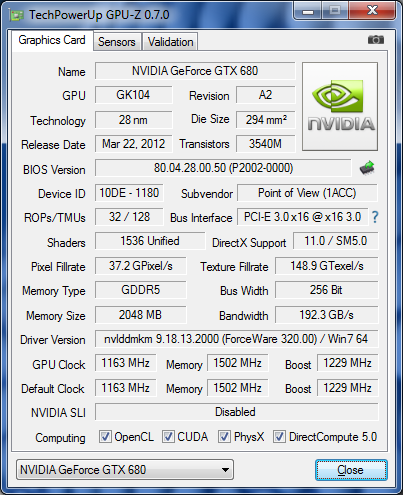Click the Bus Width field 256 Bit
This screenshot has width=403, height=495.
coord(327,290)
